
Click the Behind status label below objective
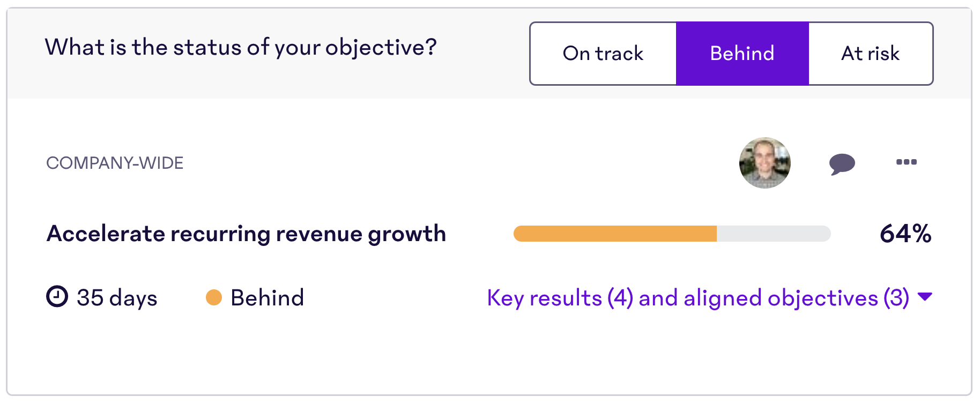tap(268, 297)
